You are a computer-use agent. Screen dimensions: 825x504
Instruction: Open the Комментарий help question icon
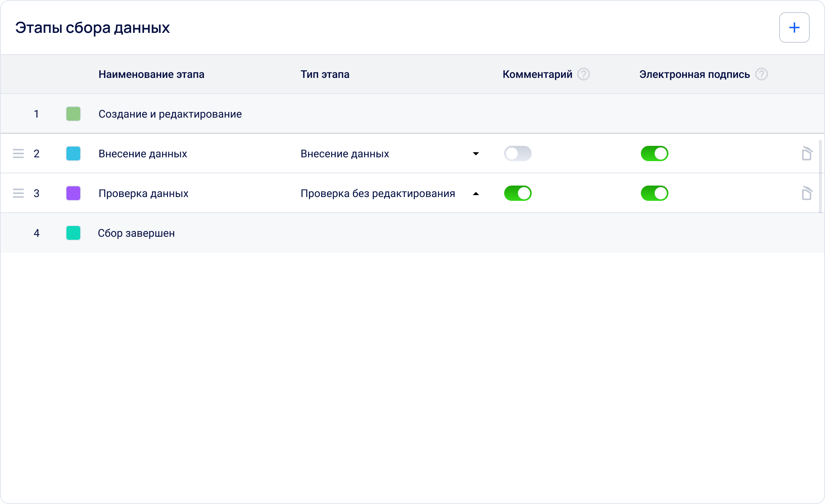click(584, 74)
